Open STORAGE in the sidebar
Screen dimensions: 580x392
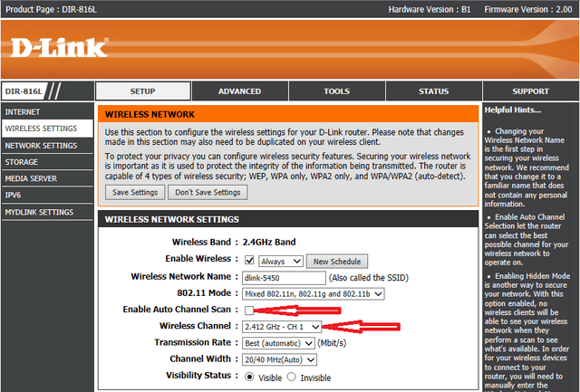pos(47,162)
